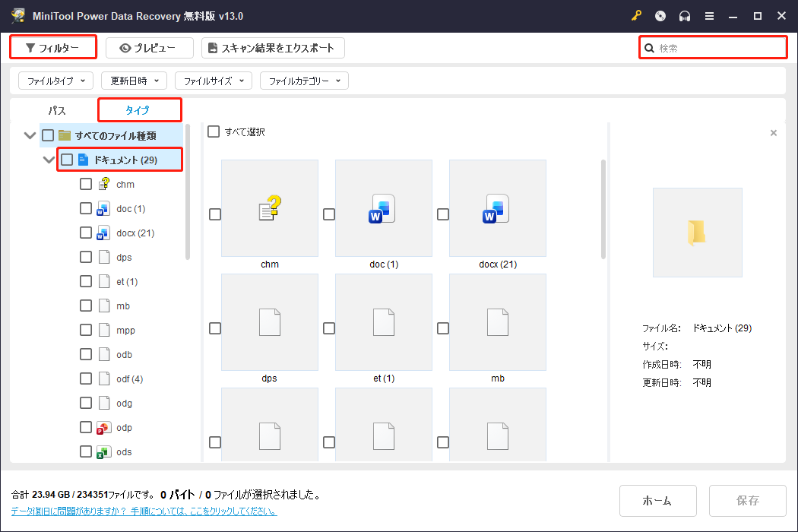Select the mb tree item

tap(123, 306)
